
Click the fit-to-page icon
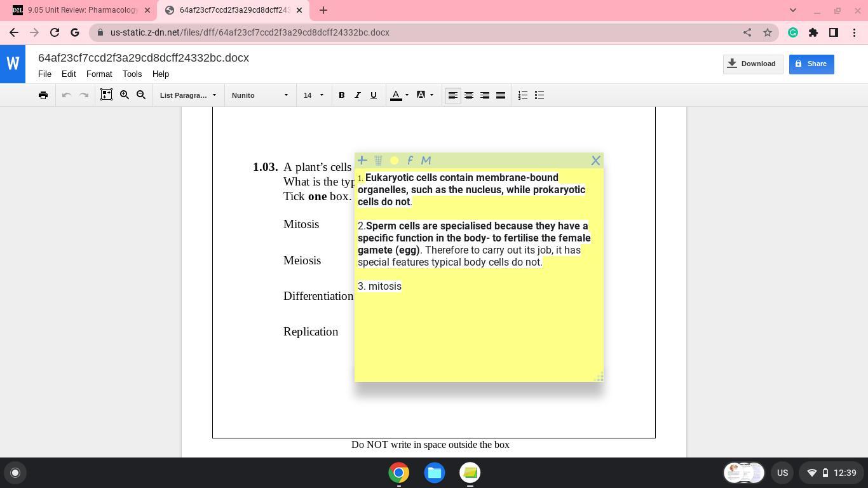click(x=106, y=95)
